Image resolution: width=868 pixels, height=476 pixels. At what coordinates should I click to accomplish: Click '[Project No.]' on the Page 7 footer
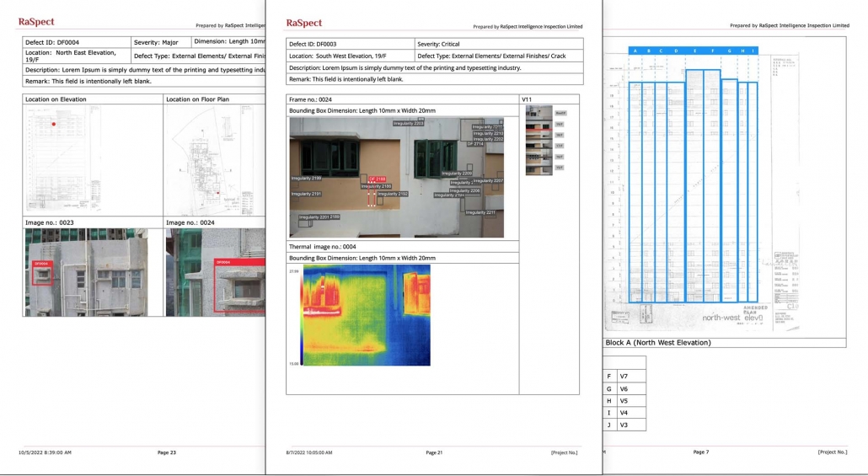coord(833,452)
